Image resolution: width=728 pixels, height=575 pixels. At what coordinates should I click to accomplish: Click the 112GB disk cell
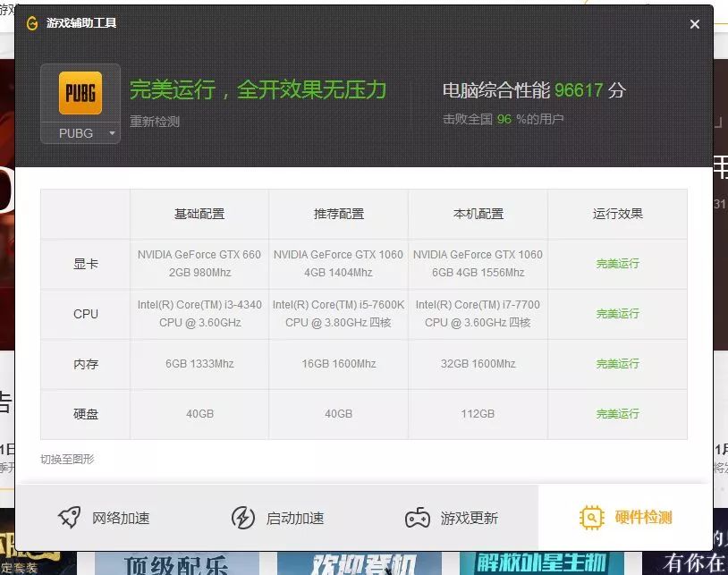pyautogui.click(x=478, y=414)
